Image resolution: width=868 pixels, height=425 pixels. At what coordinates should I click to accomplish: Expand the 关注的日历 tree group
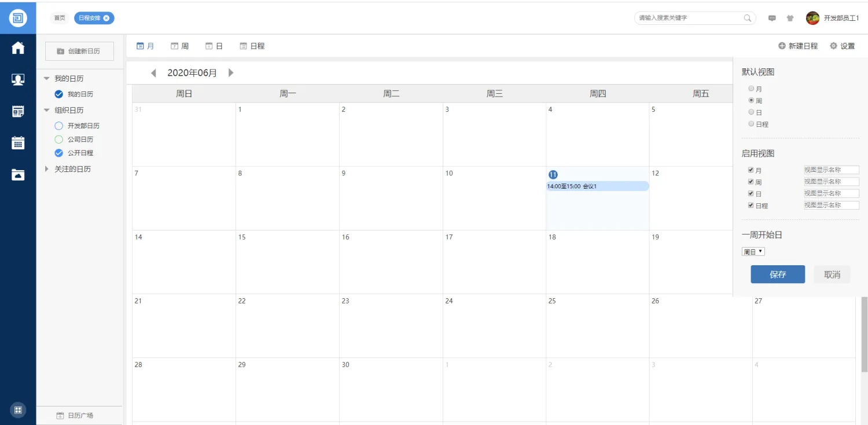(x=46, y=169)
